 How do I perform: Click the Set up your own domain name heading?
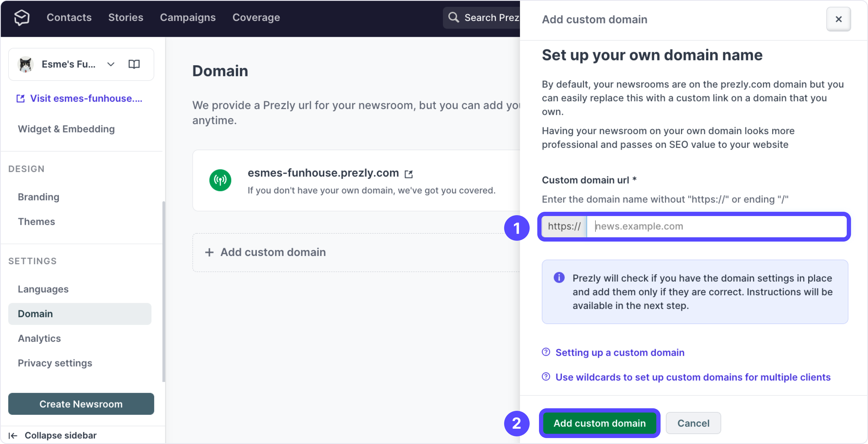(x=652, y=55)
